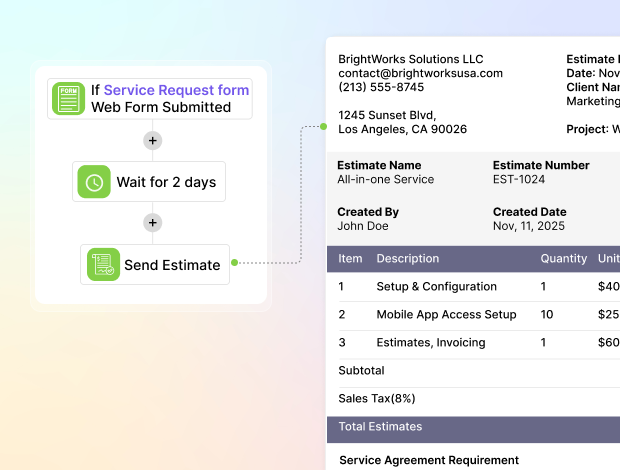Click the 'EST-1024' estimate number
The image size is (620, 470).
click(519, 179)
